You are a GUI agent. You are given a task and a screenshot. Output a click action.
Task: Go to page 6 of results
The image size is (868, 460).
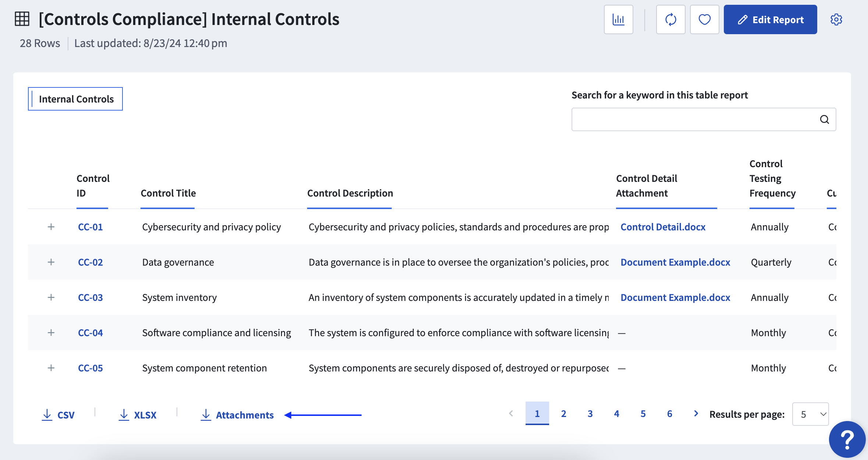669,414
